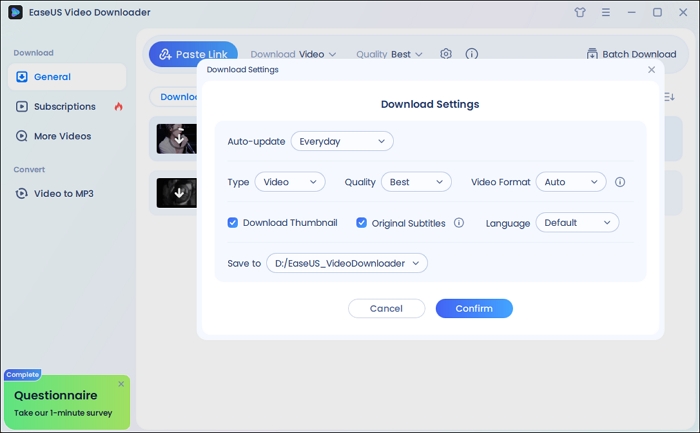The image size is (700, 433).
Task: Click the info icon next to Original Subtitles
Action: pyautogui.click(x=459, y=222)
